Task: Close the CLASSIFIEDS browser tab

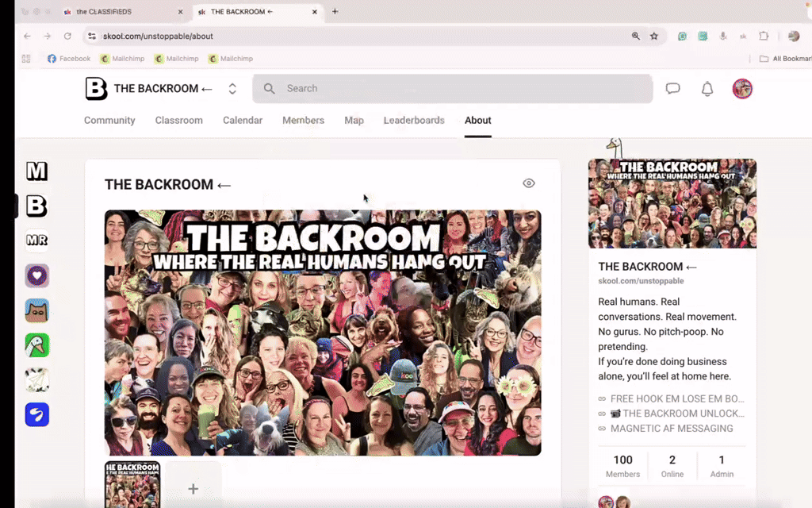Action: click(x=180, y=11)
